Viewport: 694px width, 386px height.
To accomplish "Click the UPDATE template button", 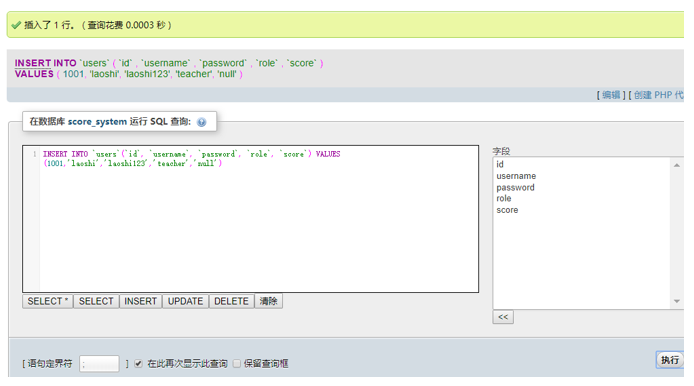I will coord(185,301).
